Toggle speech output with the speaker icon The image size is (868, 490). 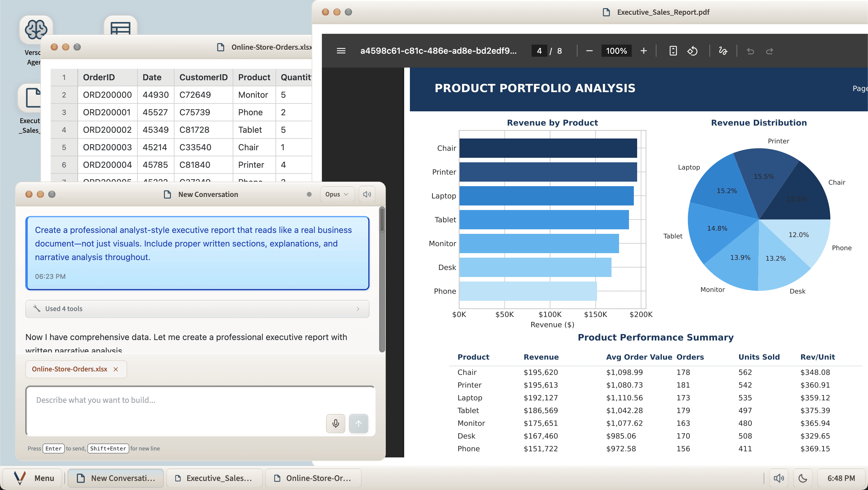point(366,194)
